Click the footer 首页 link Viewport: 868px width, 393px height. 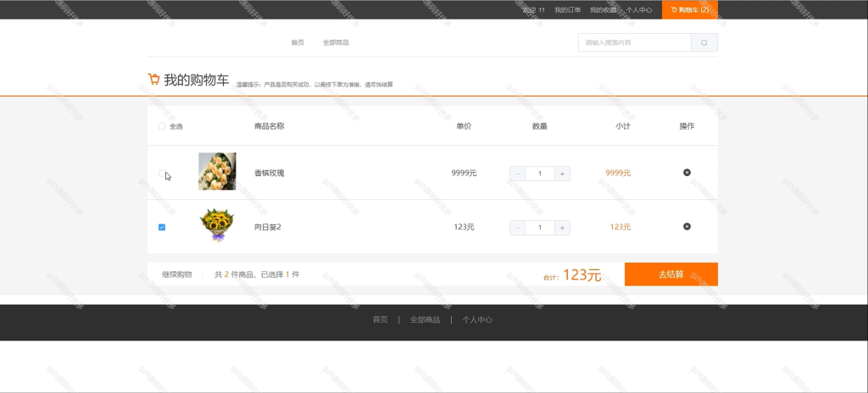tap(381, 319)
